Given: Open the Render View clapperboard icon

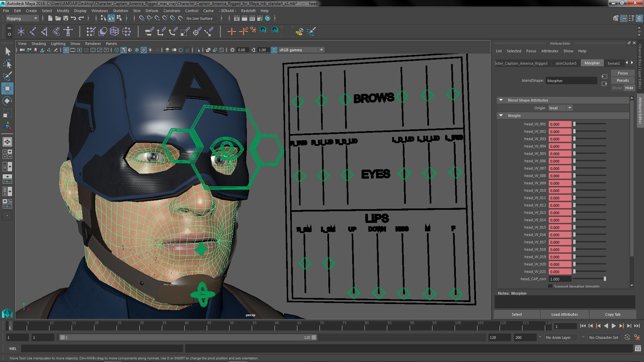Looking at the screenshot, I should [237, 18].
